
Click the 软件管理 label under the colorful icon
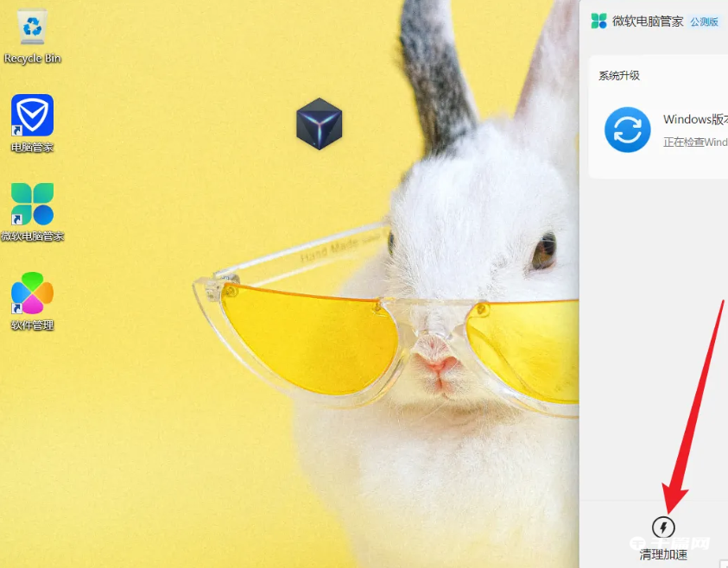[32, 325]
